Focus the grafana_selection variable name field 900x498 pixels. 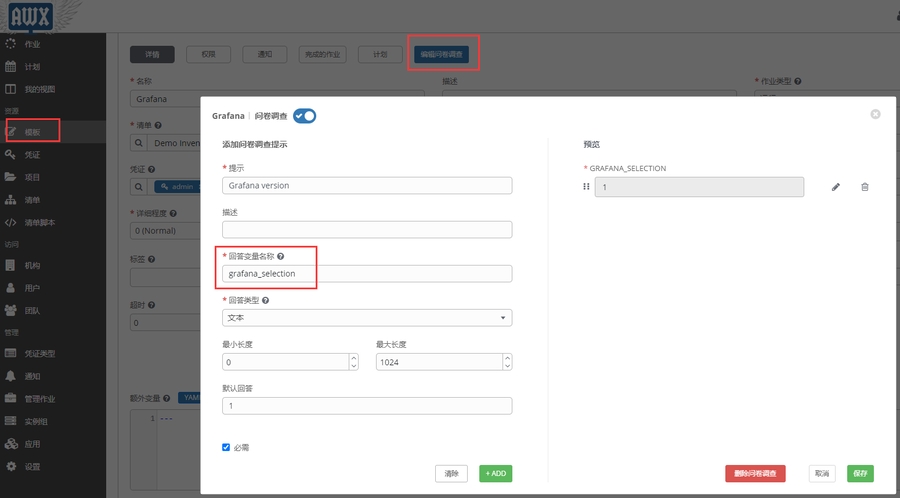pyautogui.click(x=367, y=274)
